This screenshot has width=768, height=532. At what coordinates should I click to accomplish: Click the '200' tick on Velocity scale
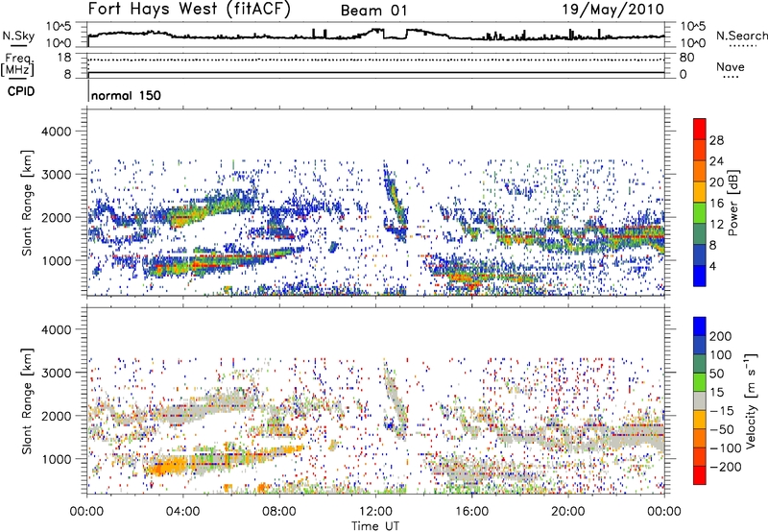[x=721, y=336]
